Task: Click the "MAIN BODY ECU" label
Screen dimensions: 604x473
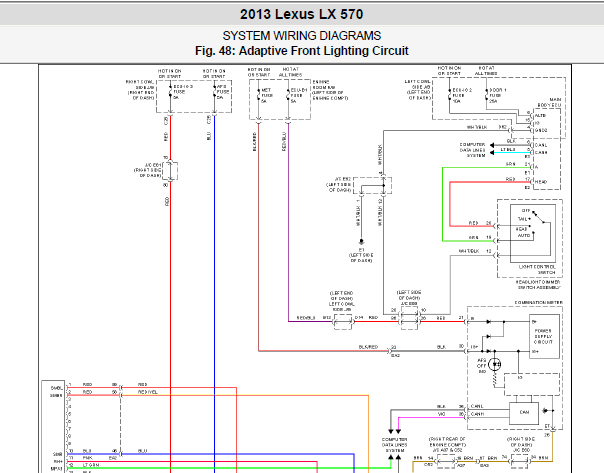Action: [550, 102]
